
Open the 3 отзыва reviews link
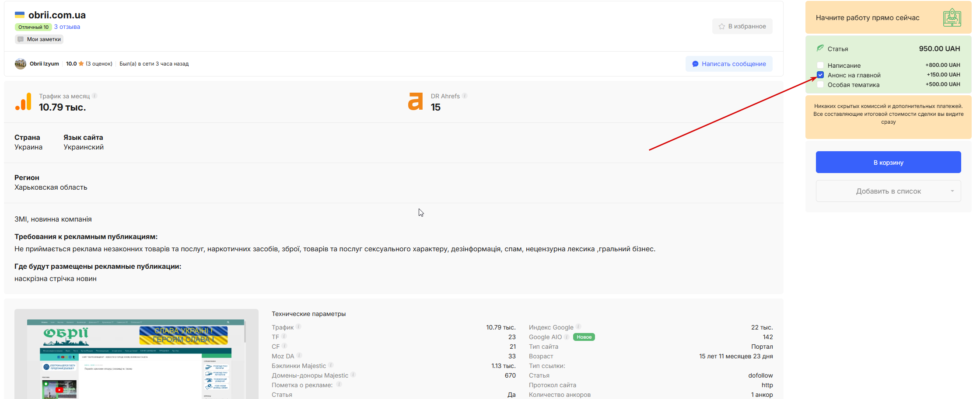[67, 27]
